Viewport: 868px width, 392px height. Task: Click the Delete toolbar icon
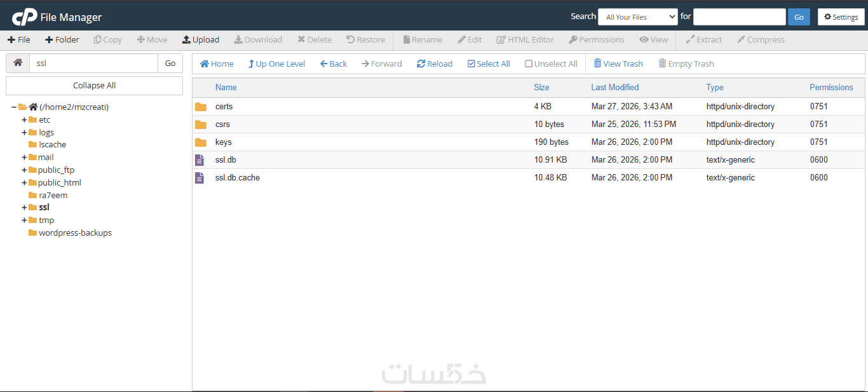(301, 39)
